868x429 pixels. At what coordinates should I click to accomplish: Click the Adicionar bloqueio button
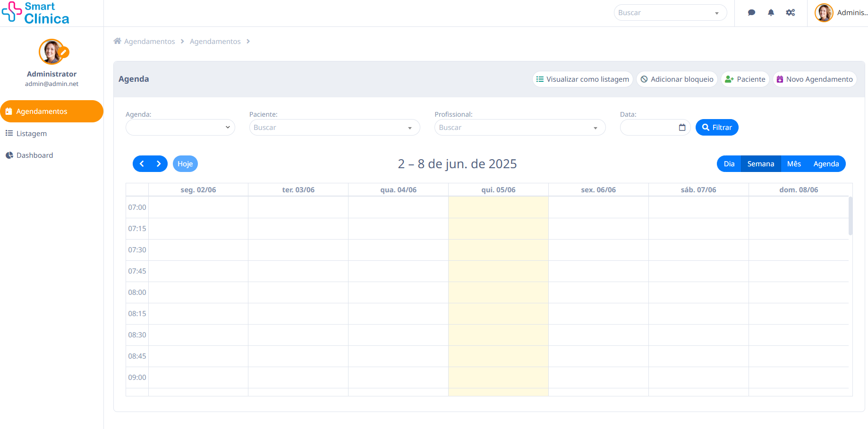tap(677, 79)
